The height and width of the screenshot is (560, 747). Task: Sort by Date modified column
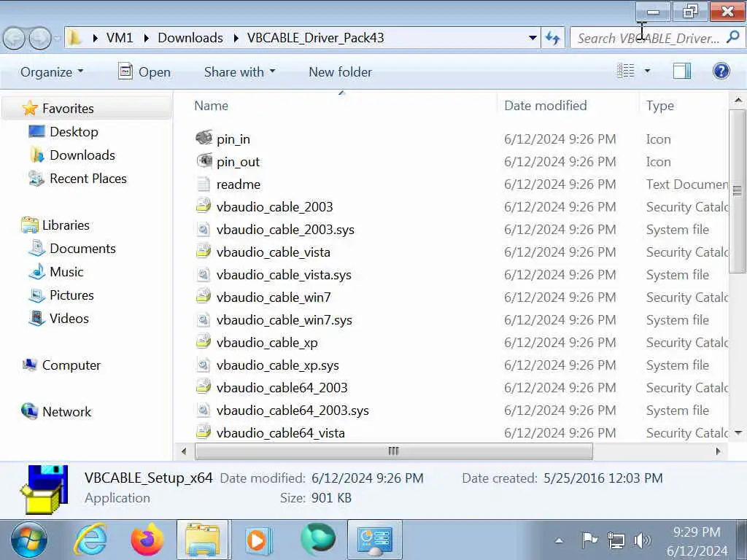coord(546,105)
